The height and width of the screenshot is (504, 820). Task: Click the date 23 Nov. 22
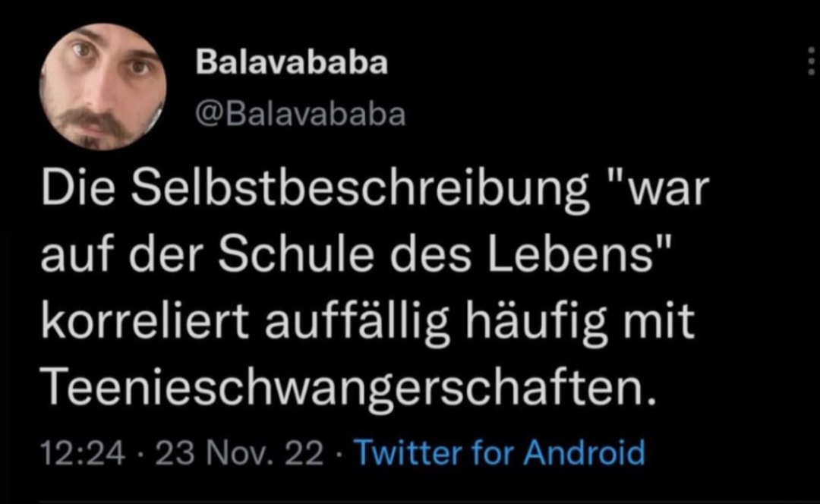tap(238, 454)
